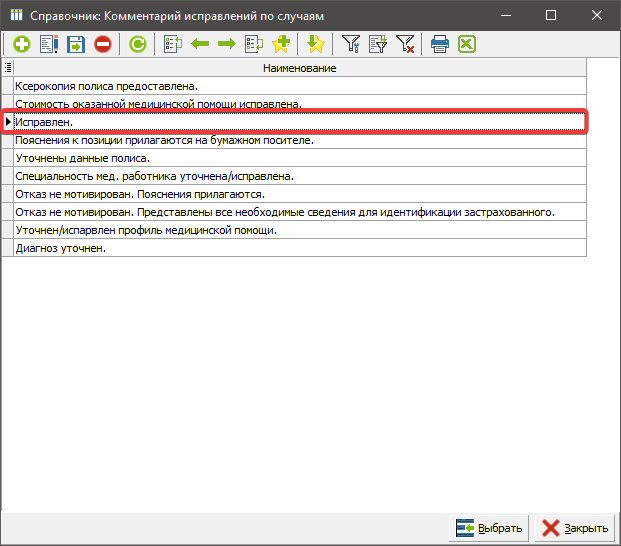Open the grid column selector in header corner
The image size is (621, 546).
coord(9,68)
